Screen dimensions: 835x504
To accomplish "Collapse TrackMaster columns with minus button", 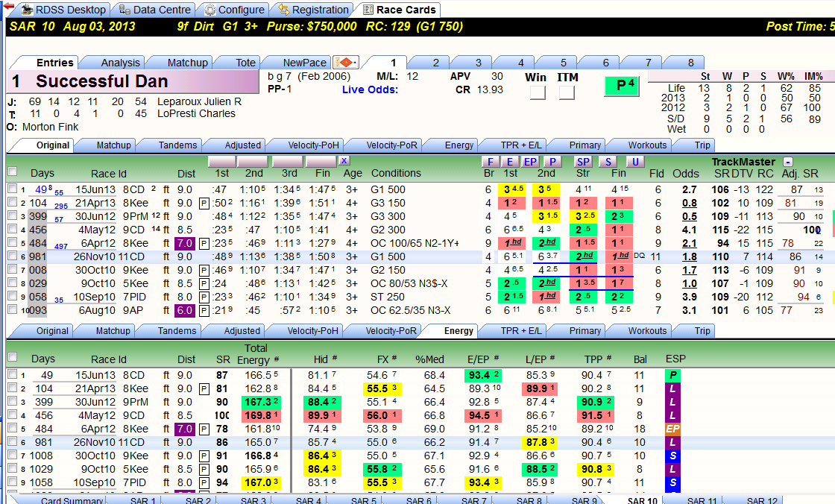I will tap(788, 162).
